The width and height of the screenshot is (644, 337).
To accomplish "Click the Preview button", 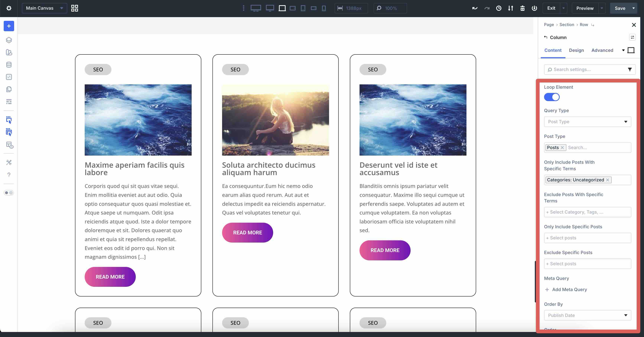I will coord(585,8).
